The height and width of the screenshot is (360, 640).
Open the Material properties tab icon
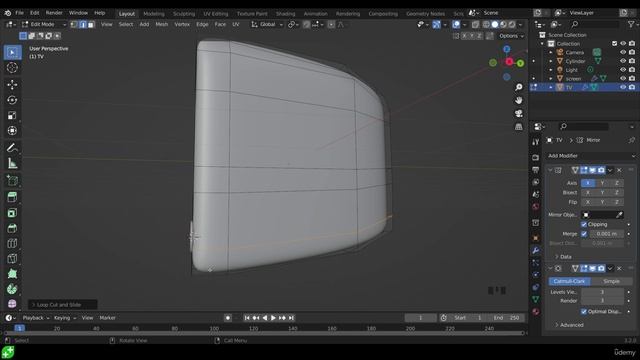coord(536,311)
